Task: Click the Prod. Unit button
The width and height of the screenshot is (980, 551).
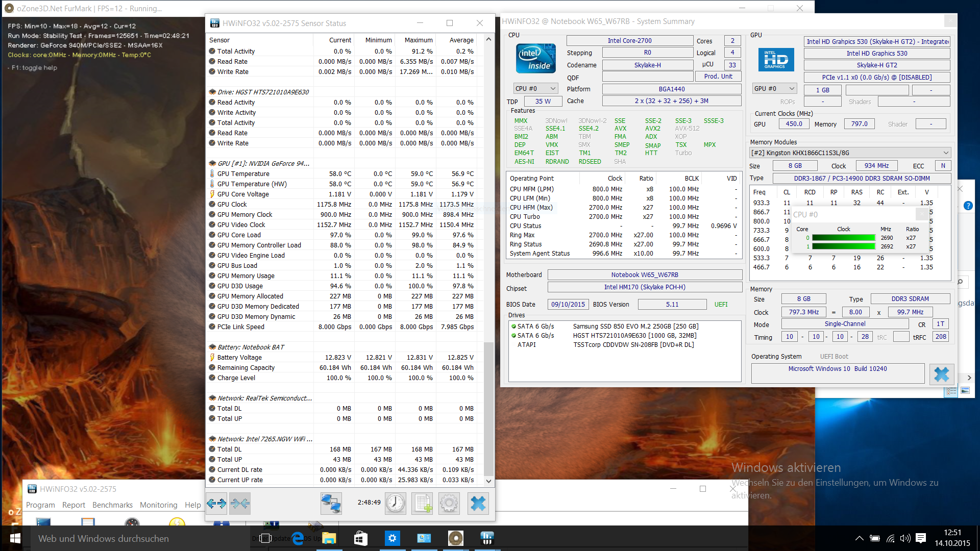Action: click(718, 77)
